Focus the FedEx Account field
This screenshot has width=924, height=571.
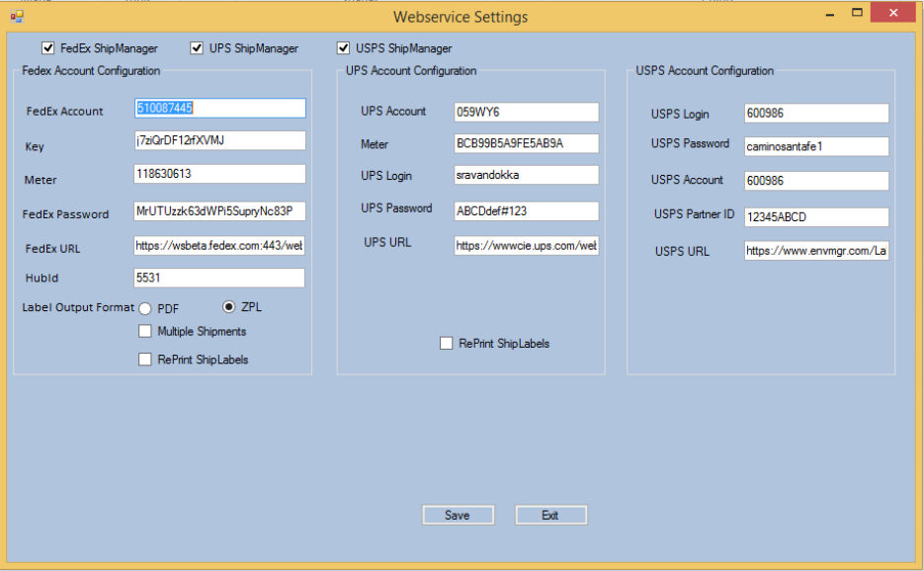[219, 108]
